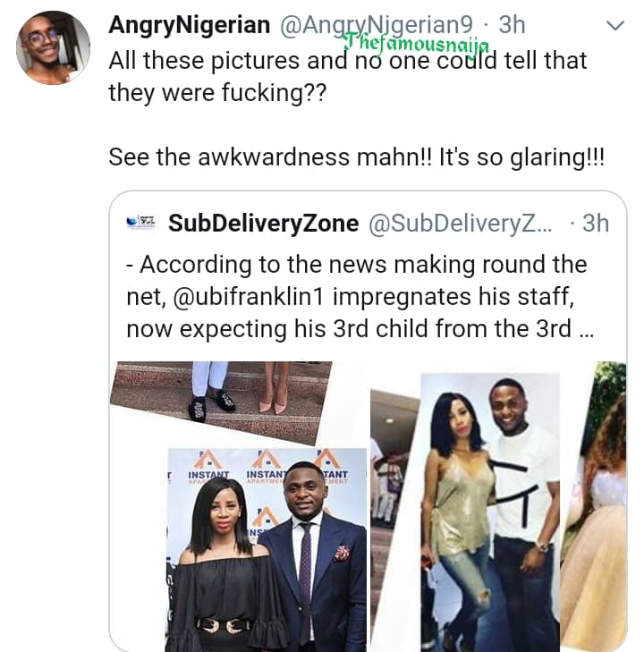The width and height of the screenshot is (644, 652).
Task: Open AngryNigerian's profile picture avatar
Action: point(53,48)
